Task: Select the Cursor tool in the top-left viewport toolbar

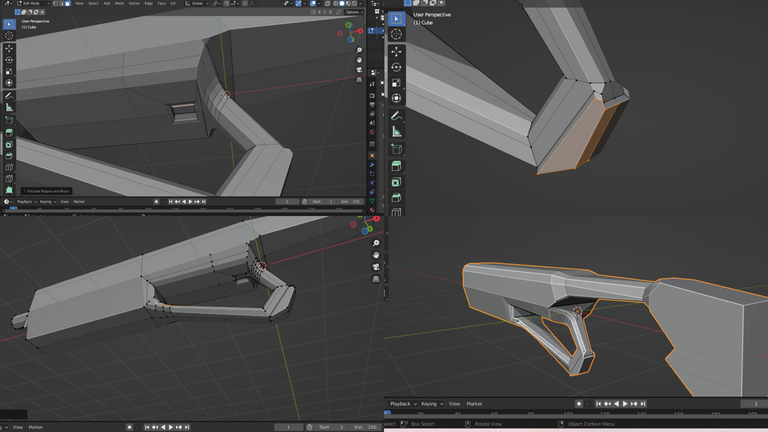Action: (x=9, y=35)
